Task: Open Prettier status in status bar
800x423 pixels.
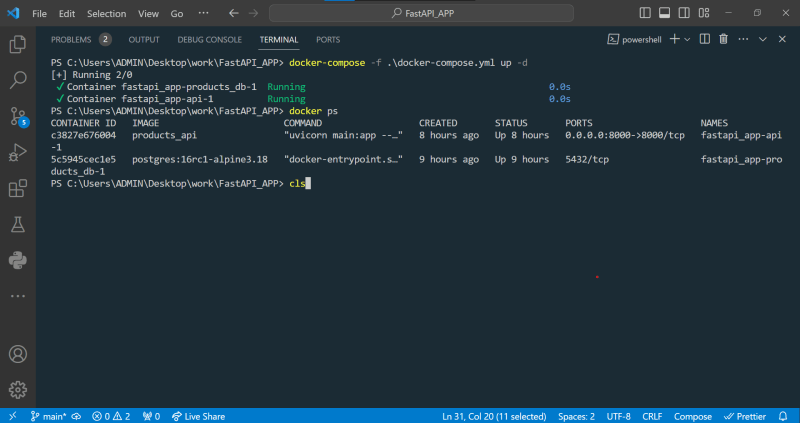Action: (745, 416)
